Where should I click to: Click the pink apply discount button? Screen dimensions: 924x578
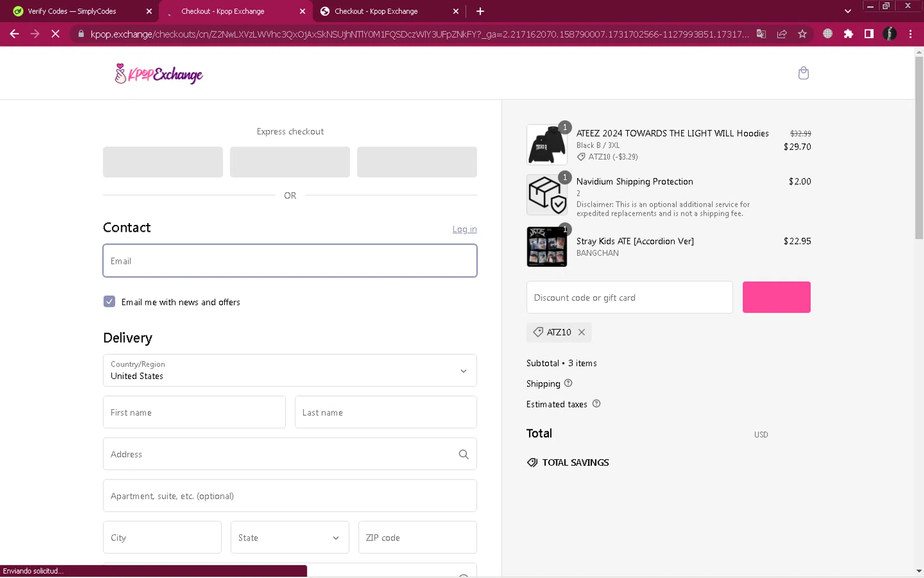776,297
